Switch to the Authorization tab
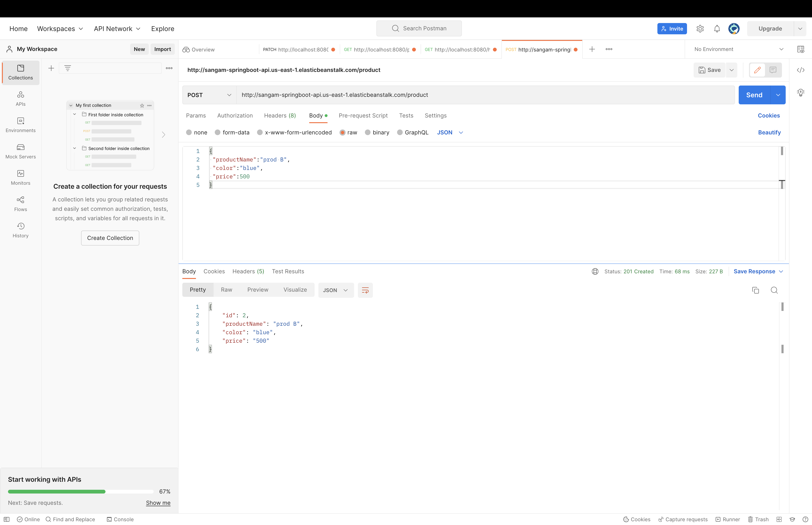Screen dimensions: 812x525 coord(235,116)
